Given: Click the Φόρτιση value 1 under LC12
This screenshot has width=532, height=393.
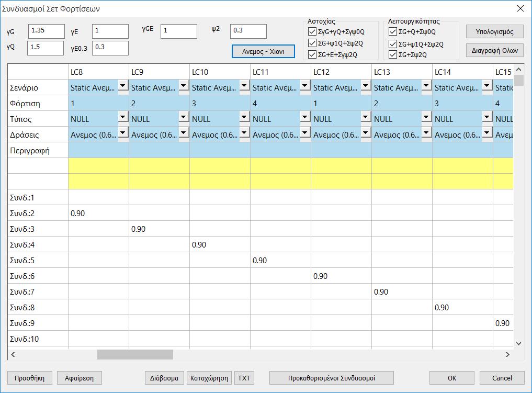Looking at the screenshot, I should coord(341,103).
